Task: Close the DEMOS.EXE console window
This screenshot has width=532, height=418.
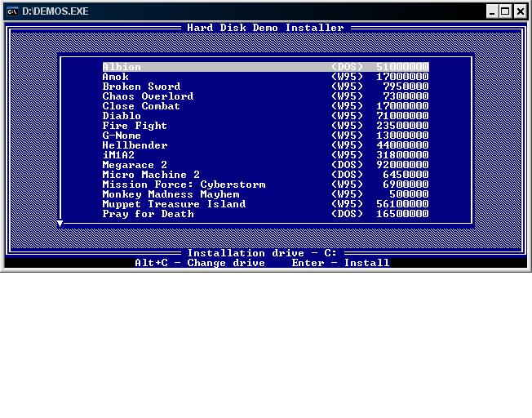Action: (520, 11)
